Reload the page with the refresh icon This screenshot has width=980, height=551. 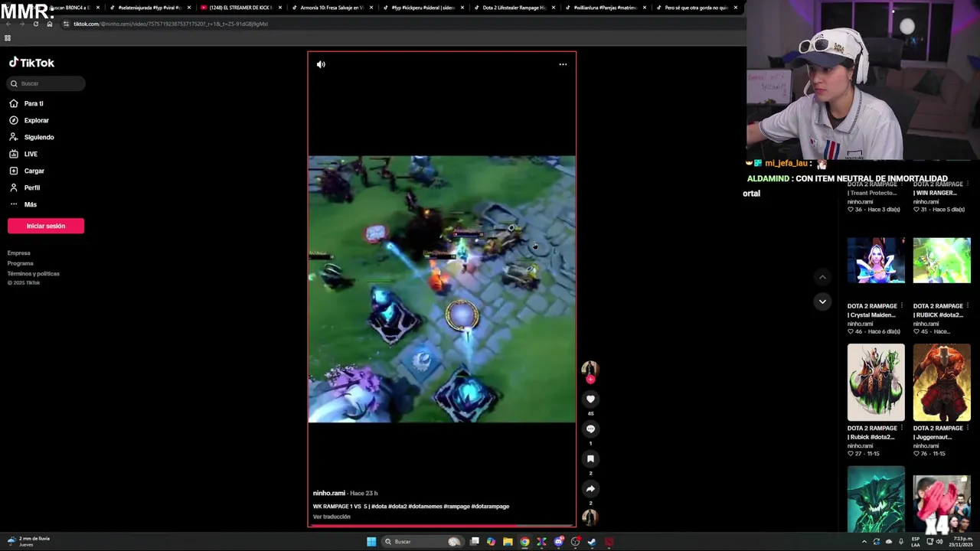[35, 24]
